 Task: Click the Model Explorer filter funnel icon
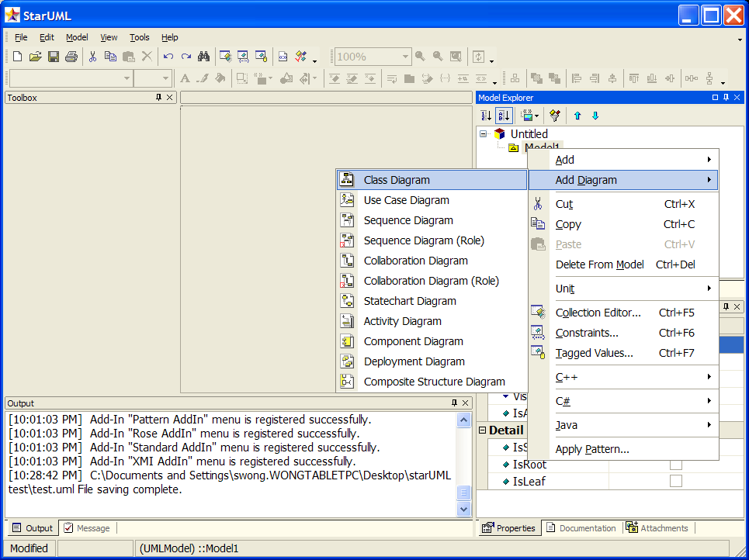click(555, 116)
